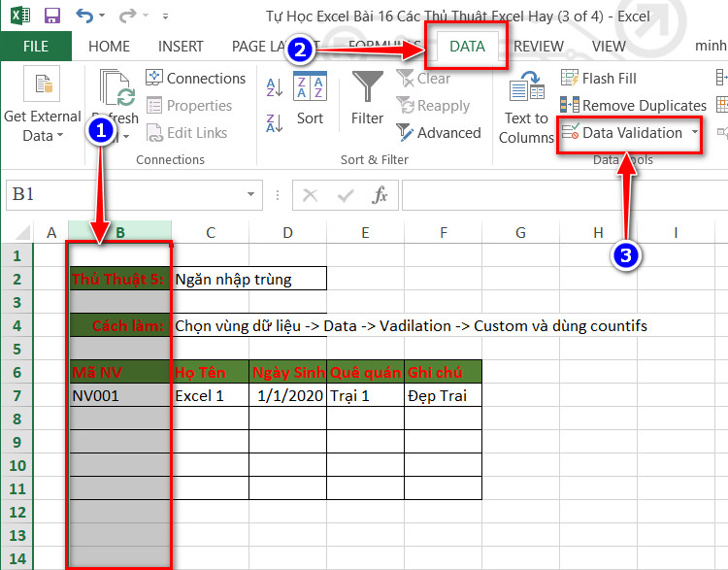Select row 1 header
728x570 pixels.
click(17, 255)
